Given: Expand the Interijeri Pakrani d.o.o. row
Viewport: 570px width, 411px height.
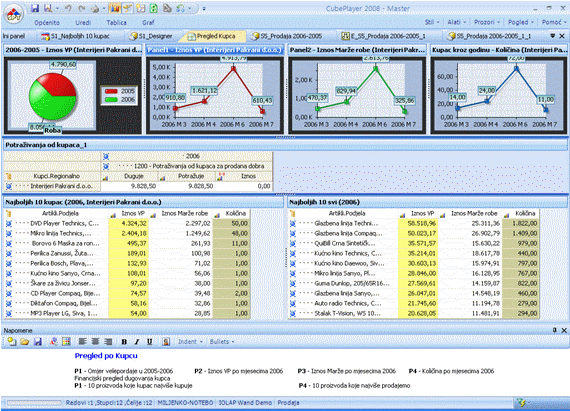Looking at the screenshot, I should pos(9,186).
